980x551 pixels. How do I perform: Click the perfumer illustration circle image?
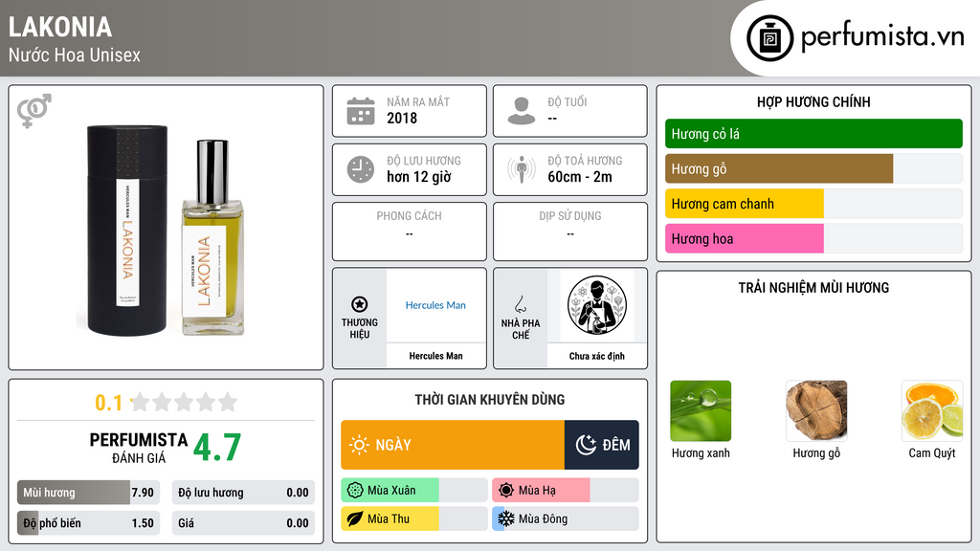[597, 305]
